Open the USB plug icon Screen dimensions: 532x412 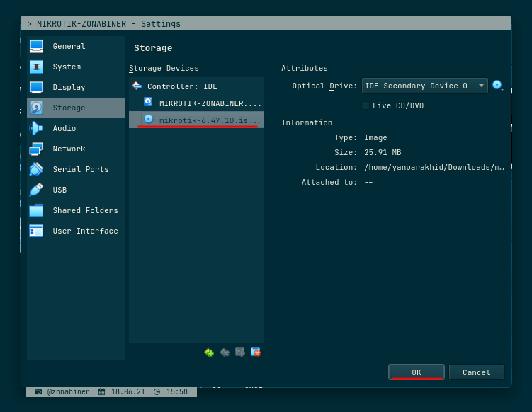pyautogui.click(x=36, y=190)
